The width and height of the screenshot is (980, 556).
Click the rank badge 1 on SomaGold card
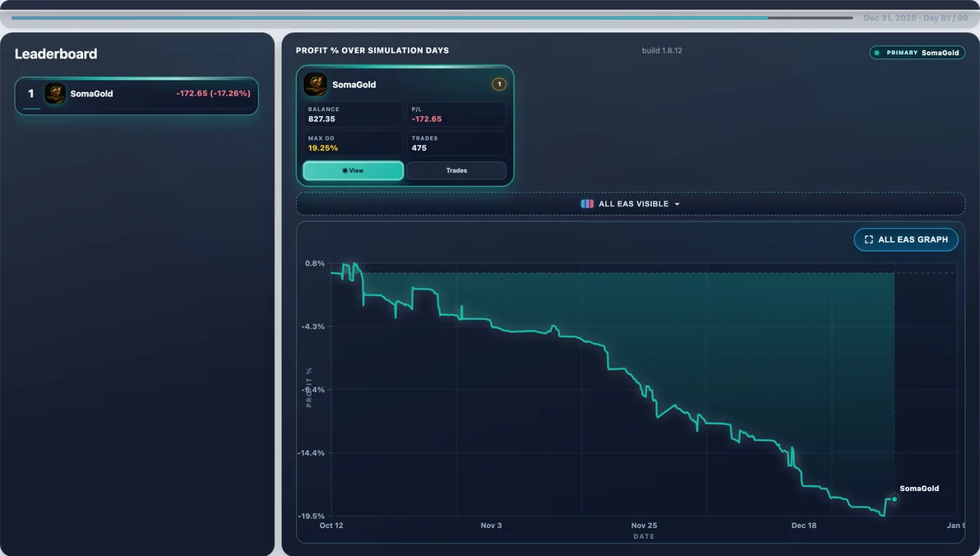click(499, 85)
